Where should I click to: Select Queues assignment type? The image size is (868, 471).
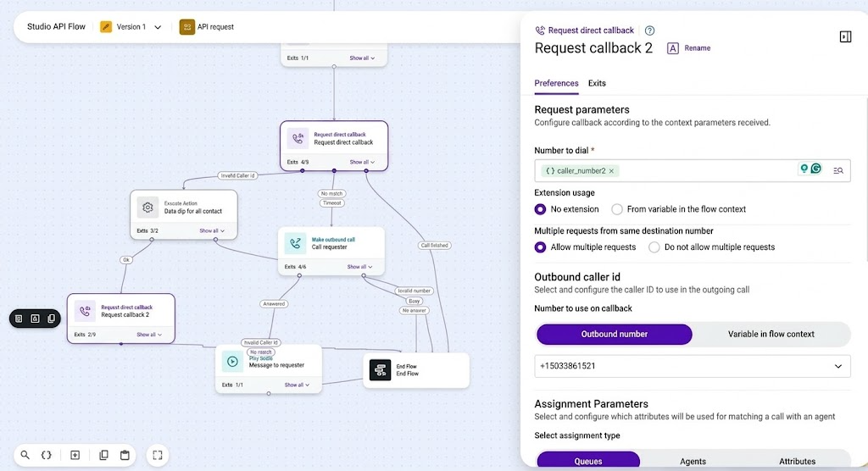pos(588,461)
